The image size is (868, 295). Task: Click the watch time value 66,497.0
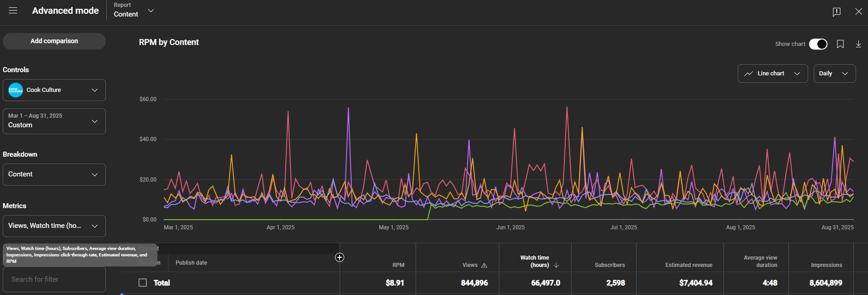coord(546,283)
